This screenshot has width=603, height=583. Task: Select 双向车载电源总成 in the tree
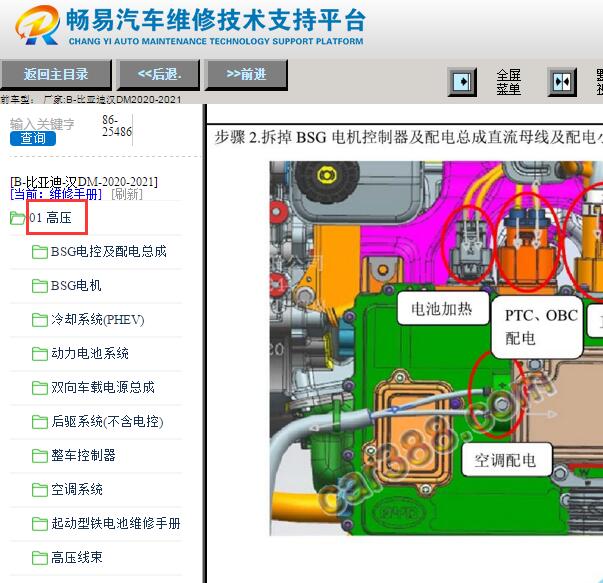pos(103,387)
